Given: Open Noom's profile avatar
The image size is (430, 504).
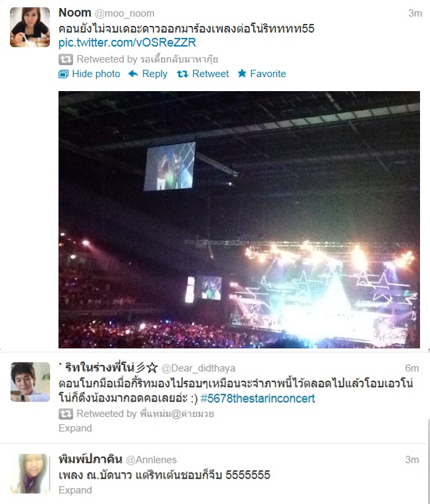Looking at the screenshot, I should coord(30,27).
